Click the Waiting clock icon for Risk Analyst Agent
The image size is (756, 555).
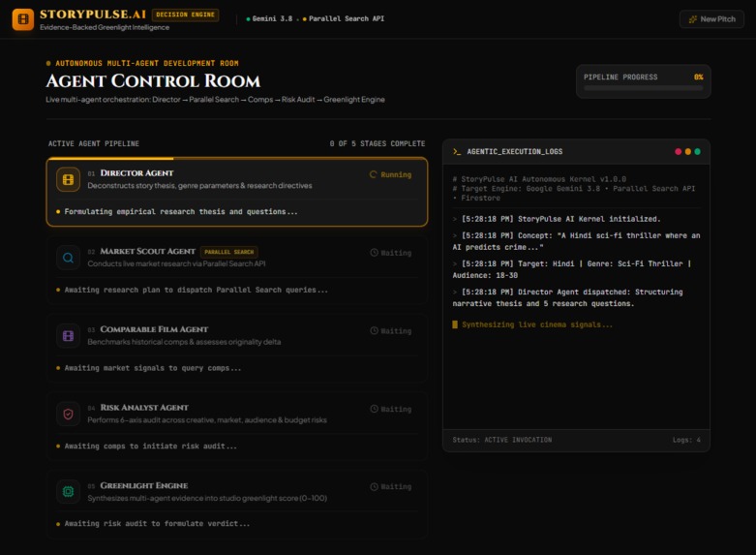point(374,409)
